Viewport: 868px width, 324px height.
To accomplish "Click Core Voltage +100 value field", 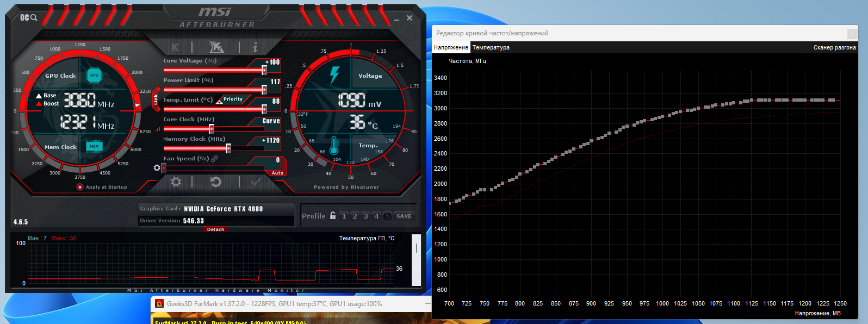I will [272, 62].
